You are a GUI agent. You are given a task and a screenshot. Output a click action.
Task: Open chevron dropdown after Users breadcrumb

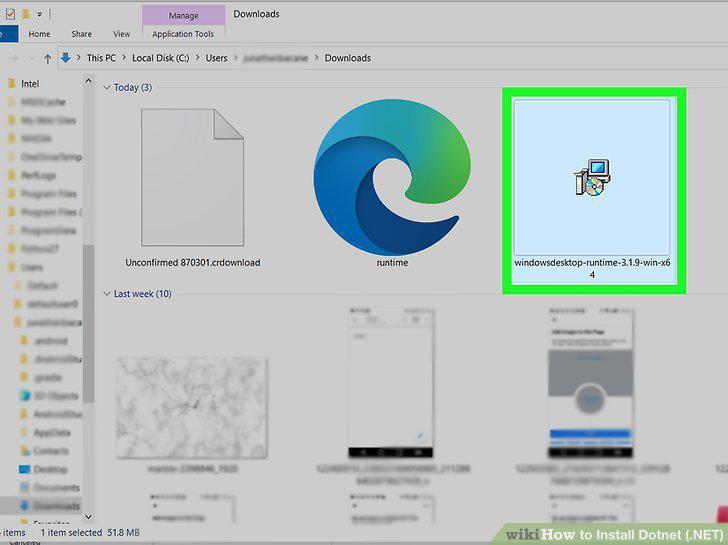coord(235,58)
